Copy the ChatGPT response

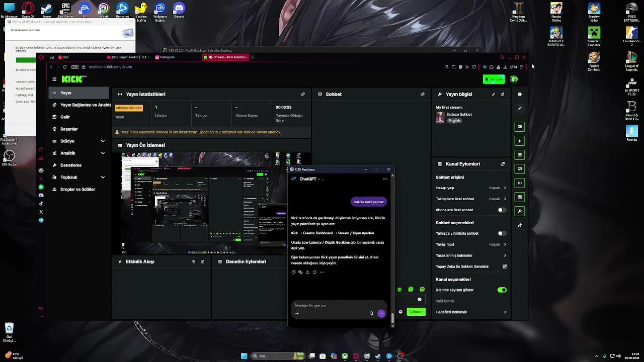[293, 272]
